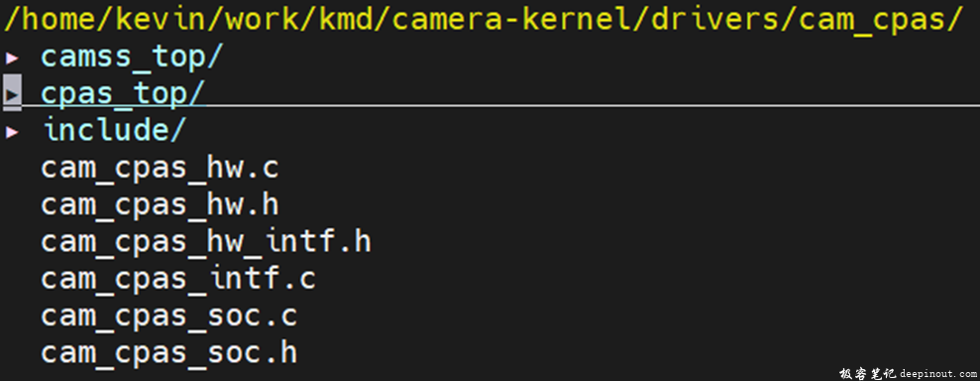Select the camss_top/ folder name
This screenshot has height=381, width=980.
132,57
